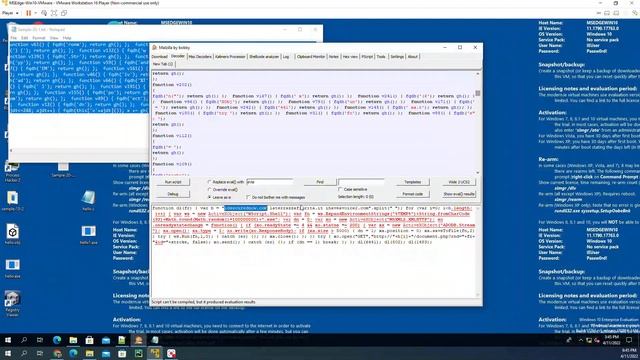
Task: Click the Run script button
Action: pos(173,182)
